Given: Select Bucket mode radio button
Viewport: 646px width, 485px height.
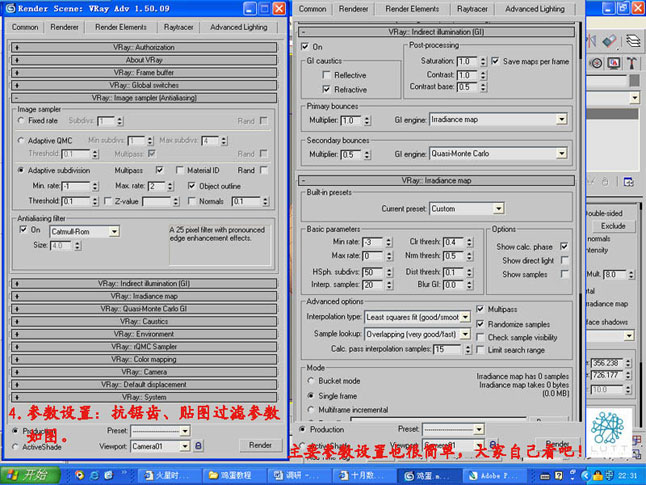Looking at the screenshot, I should (311, 380).
